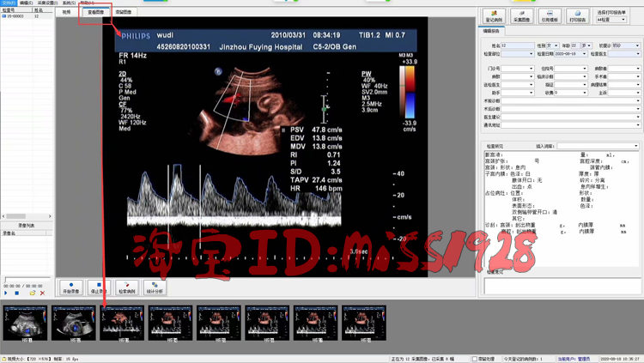644x363 pixels.
Task: Open the 文件(F) menu
Action: (x=9, y=3)
